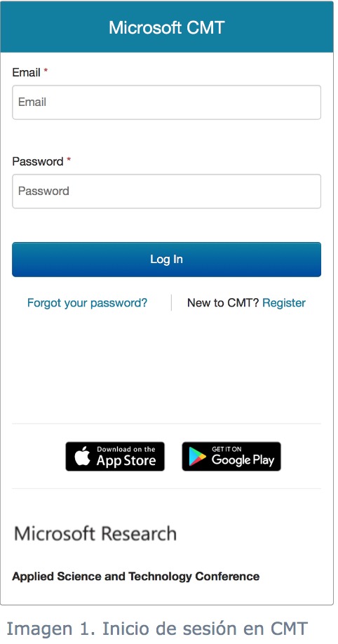Click the New to CMT? text

(x=223, y=303)
